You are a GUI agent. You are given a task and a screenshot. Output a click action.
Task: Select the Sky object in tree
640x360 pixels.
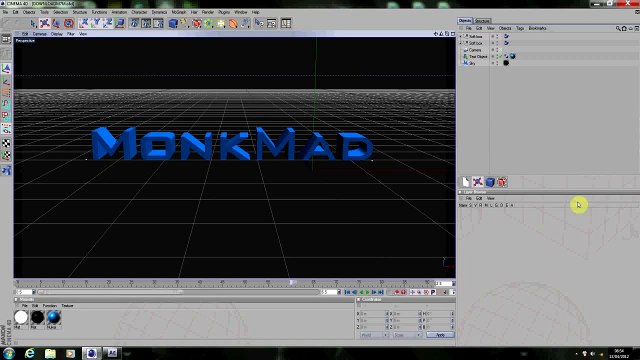(472, 63)
